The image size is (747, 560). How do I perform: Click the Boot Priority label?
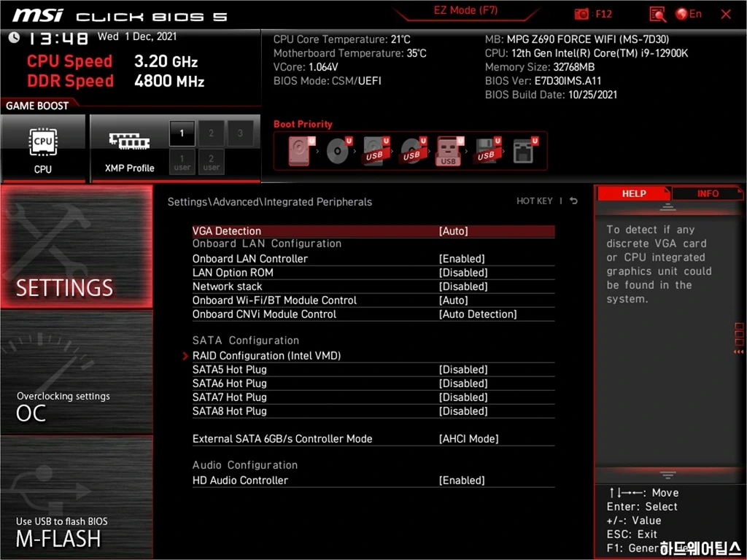[303, 124]
